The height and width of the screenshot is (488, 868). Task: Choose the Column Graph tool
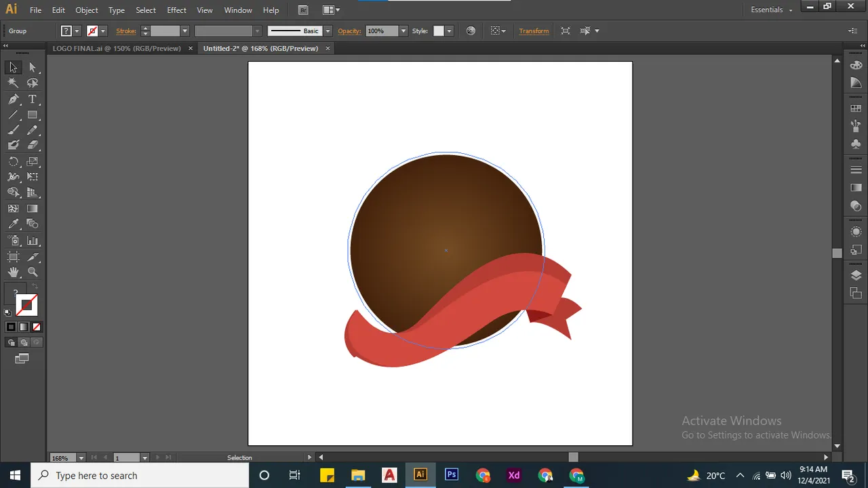point(33,241)
